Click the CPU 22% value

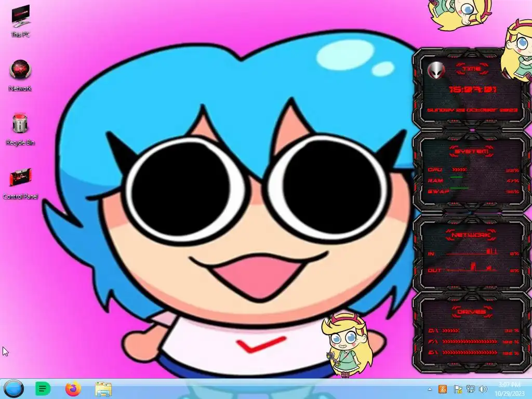click(x=512, y=170)
